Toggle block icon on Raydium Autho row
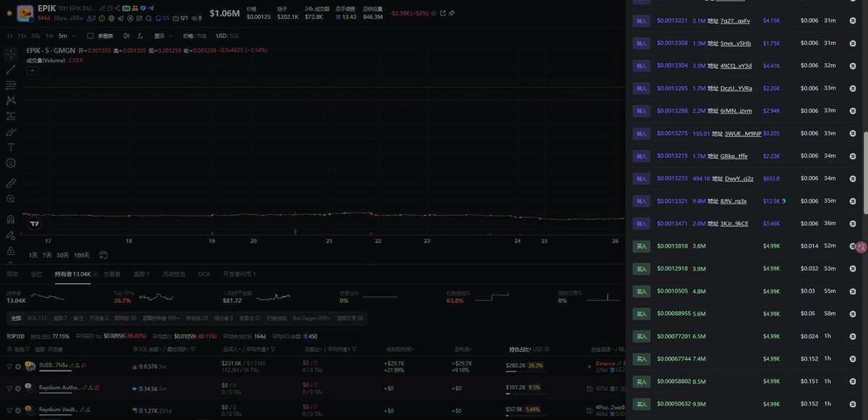The width and height of the screenshot is (868, 420). click(18, 388)
